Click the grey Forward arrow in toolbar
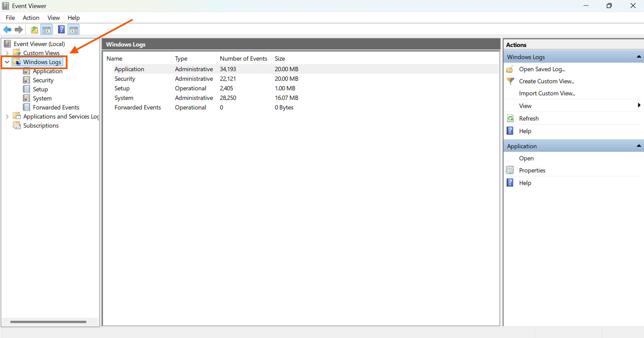Screen dimensions: 644x338 pos(19,30)
